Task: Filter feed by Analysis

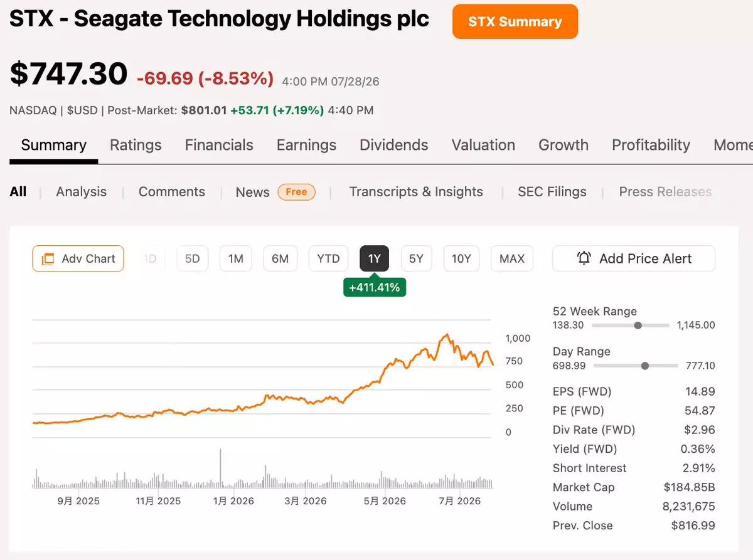Action: click(82, 192)
